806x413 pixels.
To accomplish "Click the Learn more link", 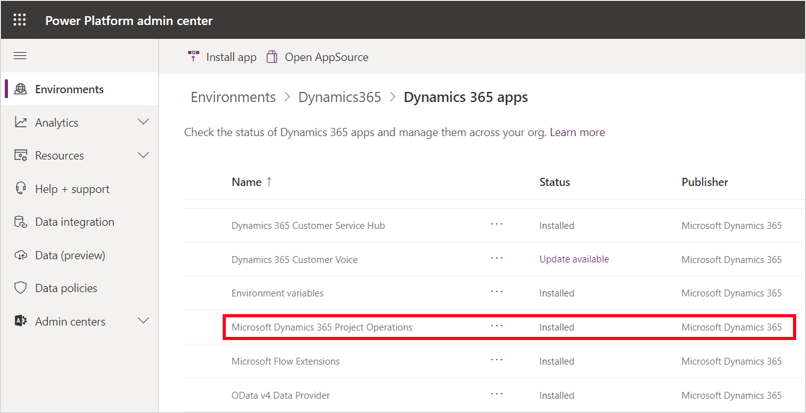I will click(577, 132).
